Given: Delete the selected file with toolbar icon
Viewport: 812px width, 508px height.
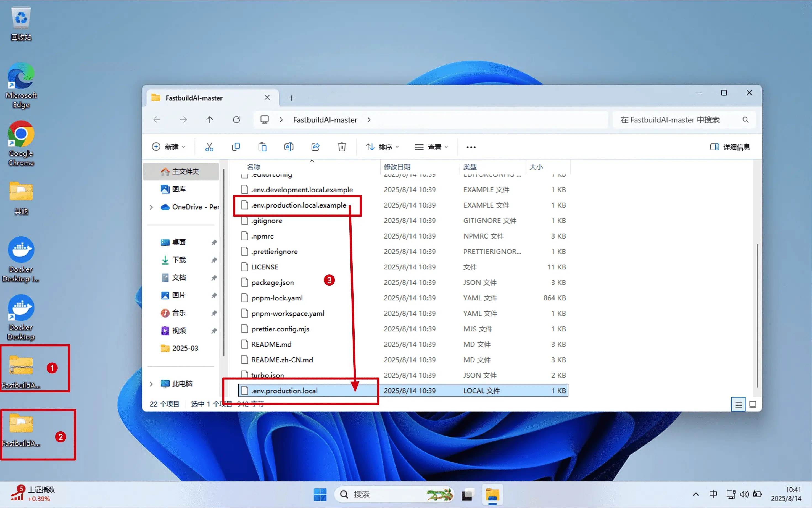Looking at the screenshot, I should coord(342,147).
